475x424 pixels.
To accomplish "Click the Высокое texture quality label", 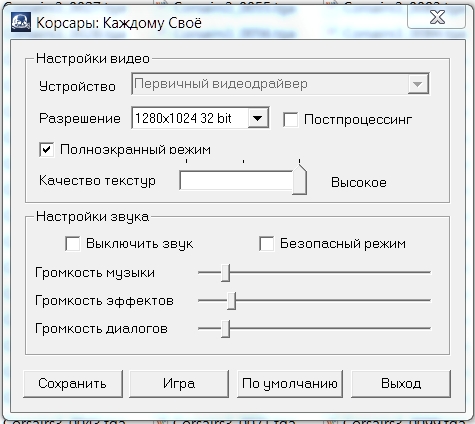I will [x=359, y=182].
